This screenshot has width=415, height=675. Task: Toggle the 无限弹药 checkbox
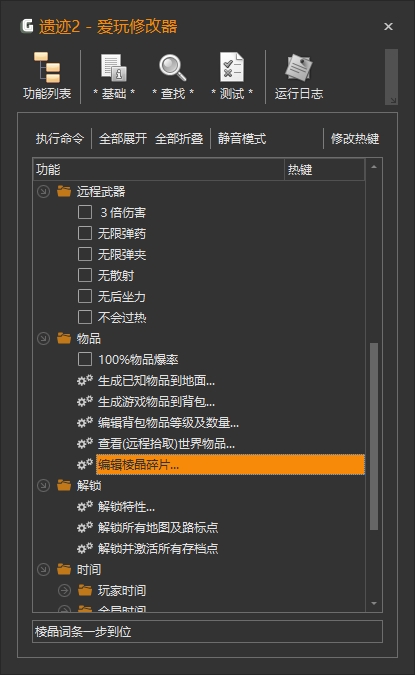click(85, 233)
